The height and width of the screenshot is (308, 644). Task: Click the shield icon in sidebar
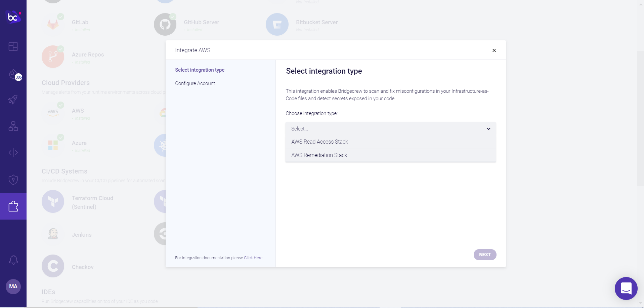click(x=13, y=180)
